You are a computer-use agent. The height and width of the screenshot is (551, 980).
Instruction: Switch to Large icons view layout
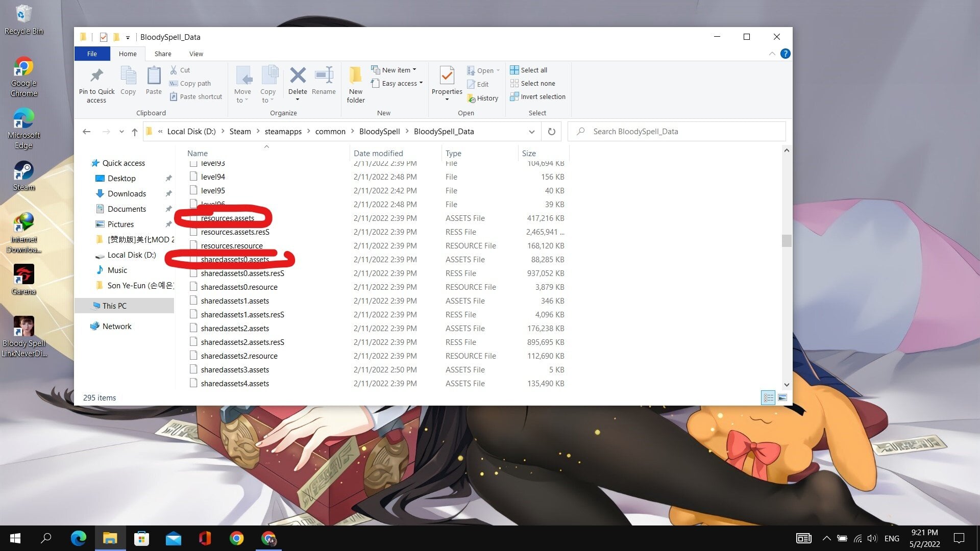coord(782,397)
